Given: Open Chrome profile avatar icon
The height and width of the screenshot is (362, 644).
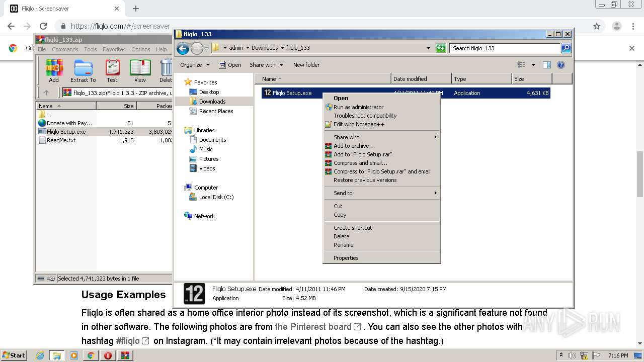Looking at the screenshot, I should pos(616,26).
